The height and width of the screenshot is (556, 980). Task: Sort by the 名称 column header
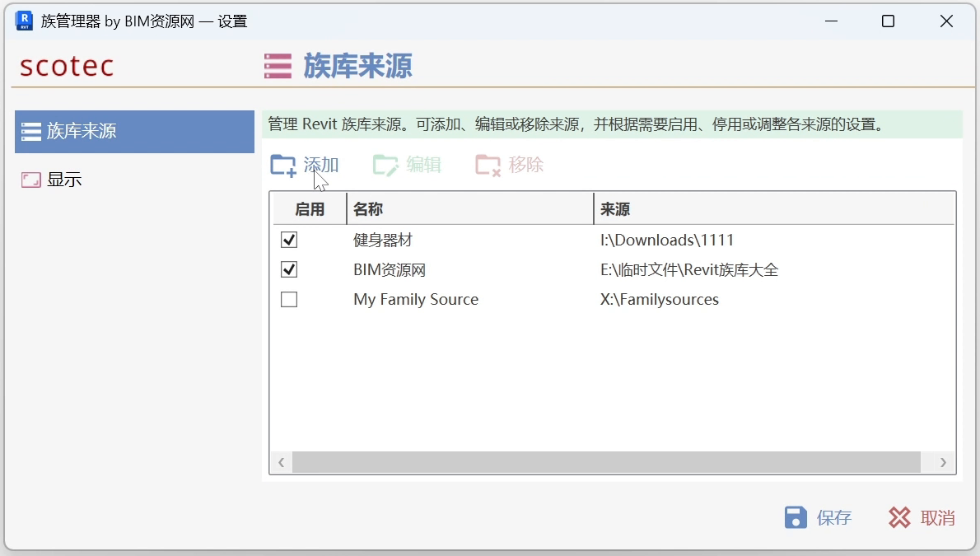(470, 209)
